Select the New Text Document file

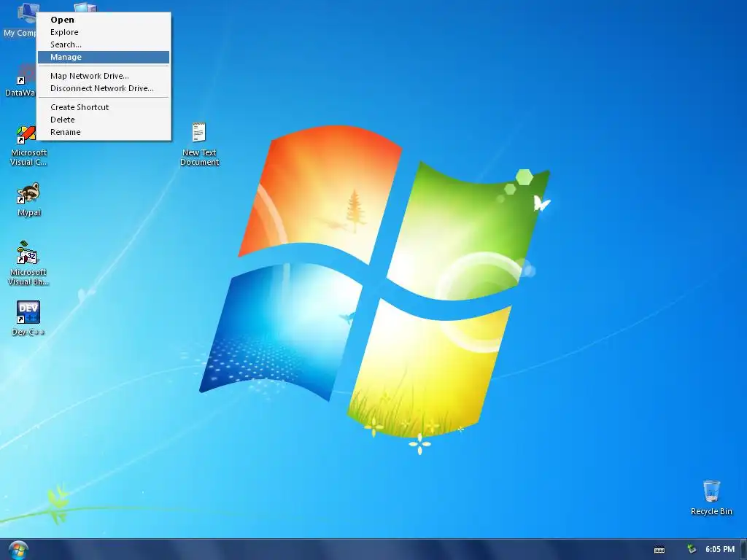(x=198, y=132)
